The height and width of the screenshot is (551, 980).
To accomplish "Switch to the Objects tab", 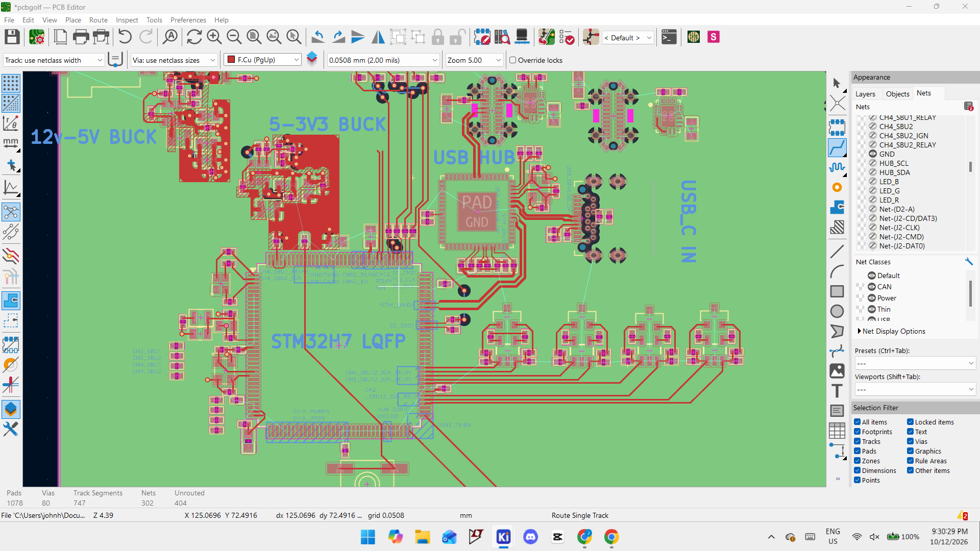I will point(897,94).
